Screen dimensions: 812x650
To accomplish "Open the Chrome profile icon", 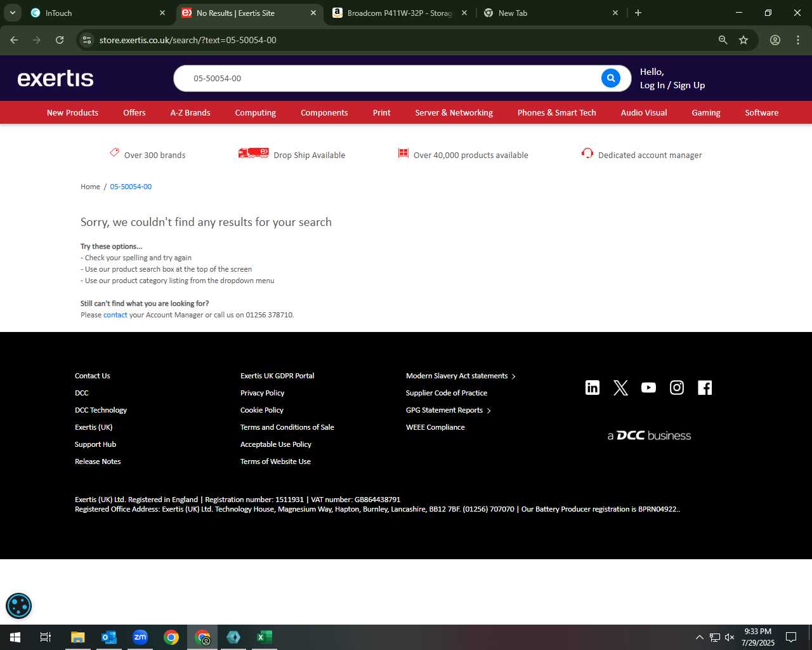I will (775, 40).
